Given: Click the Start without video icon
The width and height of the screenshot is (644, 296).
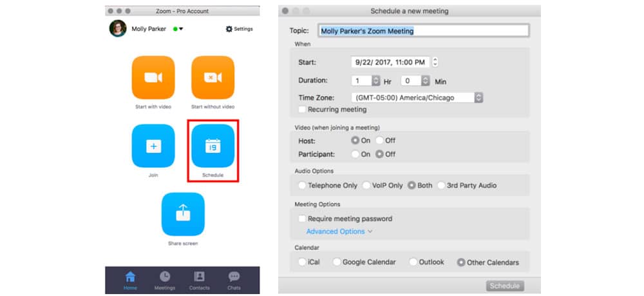Looking at the screenshot, I should coord(213,77).
